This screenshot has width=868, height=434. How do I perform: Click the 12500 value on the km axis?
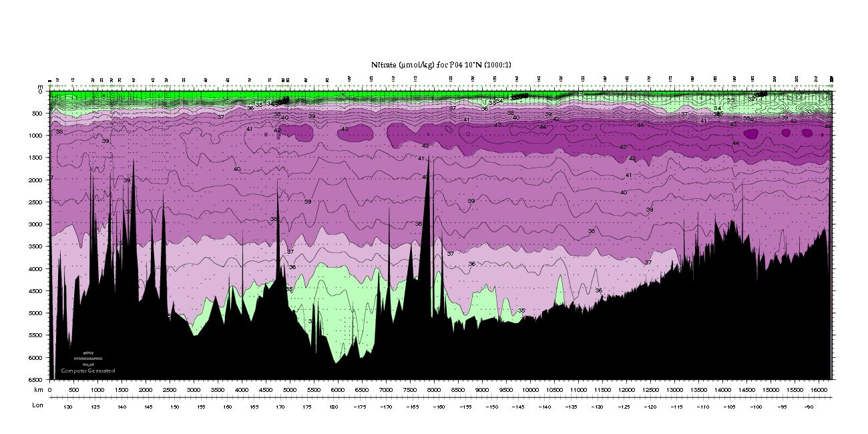[651, 389]
